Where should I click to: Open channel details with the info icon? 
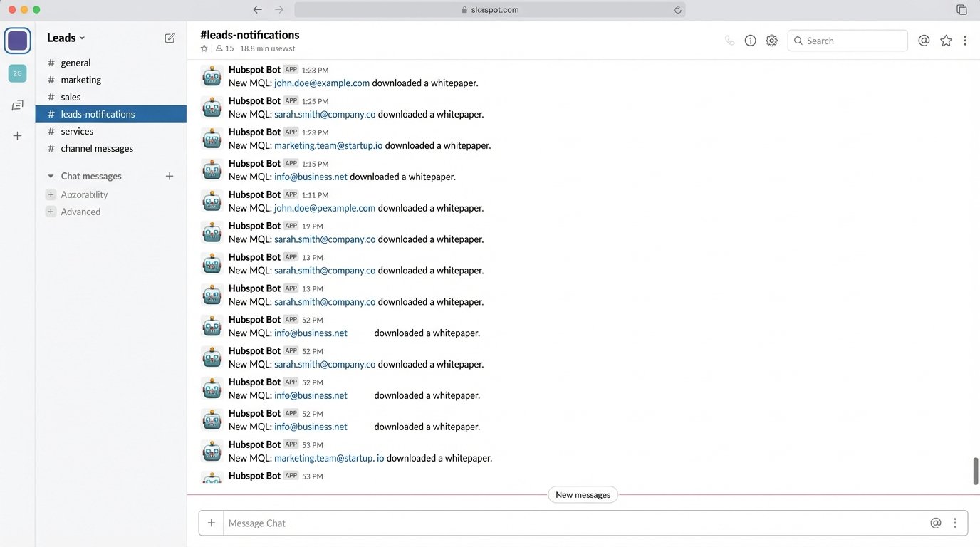point(750,41)
